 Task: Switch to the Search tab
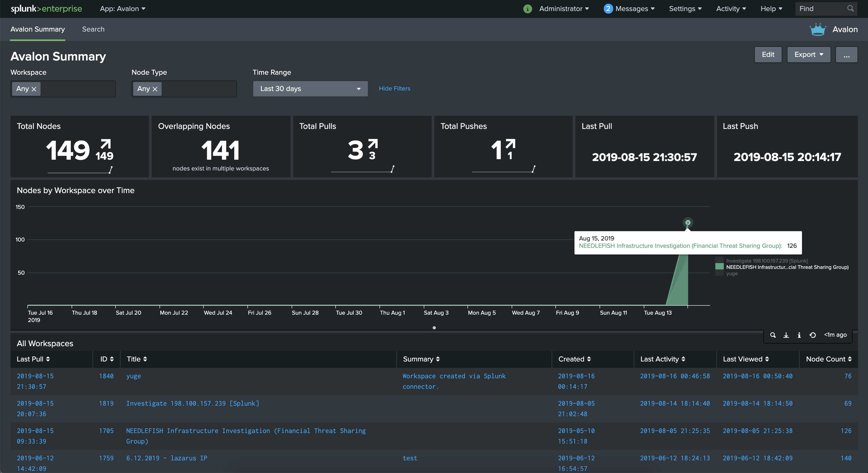[93, 29]
